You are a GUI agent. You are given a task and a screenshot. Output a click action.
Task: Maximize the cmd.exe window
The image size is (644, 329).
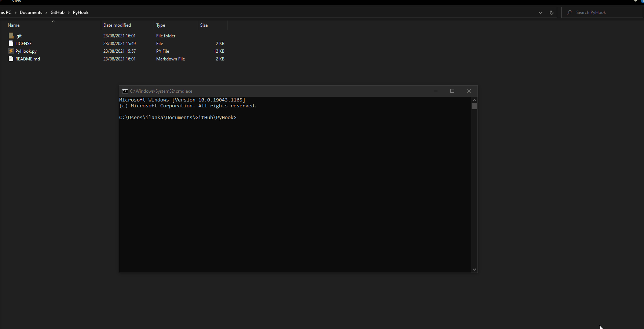pos(452,91)
